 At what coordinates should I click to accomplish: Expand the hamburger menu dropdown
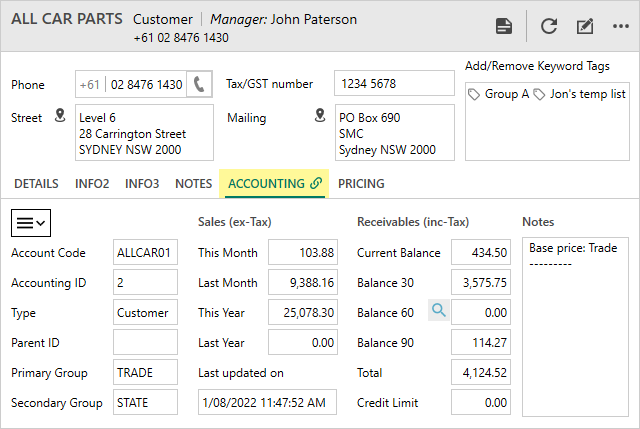pyautogui.click(x=30, y=221)
